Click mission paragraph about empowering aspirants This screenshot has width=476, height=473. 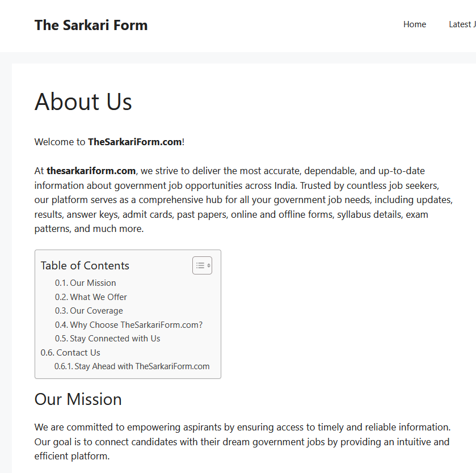242,441
